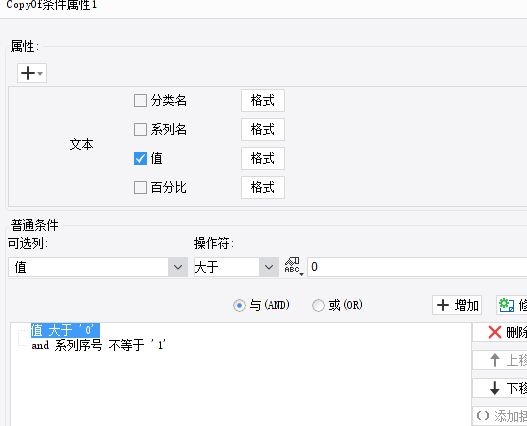
Task: Click the add brackets button
Action: tap(500, 416)
